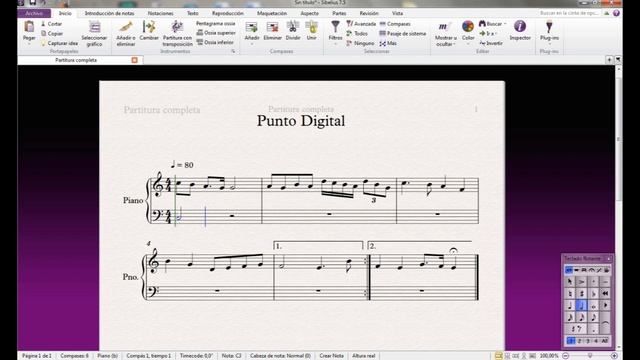Open the Inspector panel
The width and height of the screenshot is (640, 360).
tap(520, 31)
